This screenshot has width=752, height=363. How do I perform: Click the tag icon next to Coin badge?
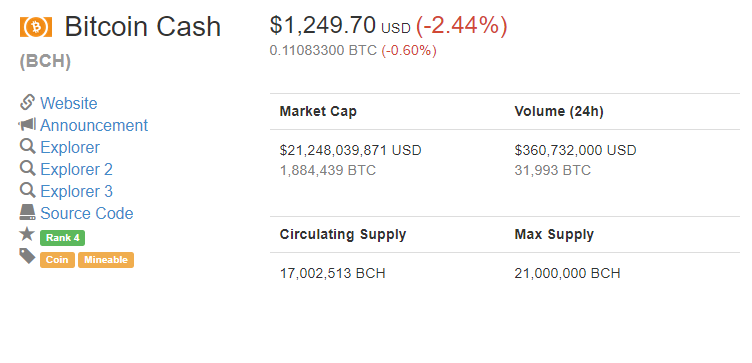tap(27, 256)
